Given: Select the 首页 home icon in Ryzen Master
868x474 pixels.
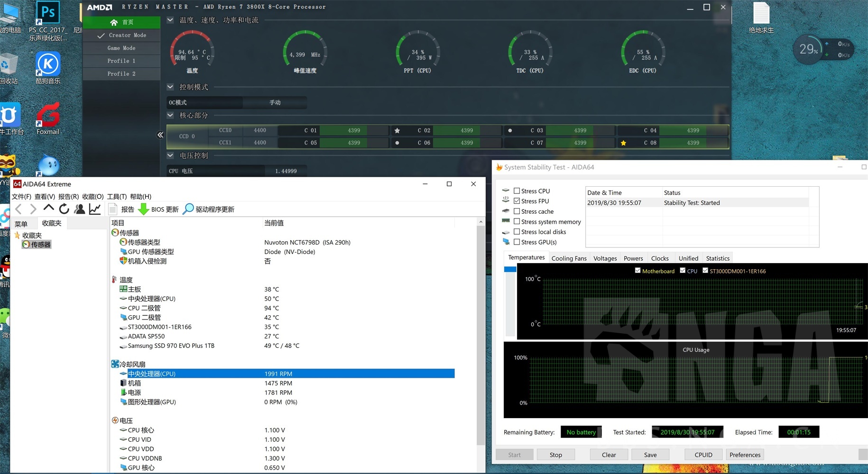Looking at the screenshot, I should (x=114, y=22).
